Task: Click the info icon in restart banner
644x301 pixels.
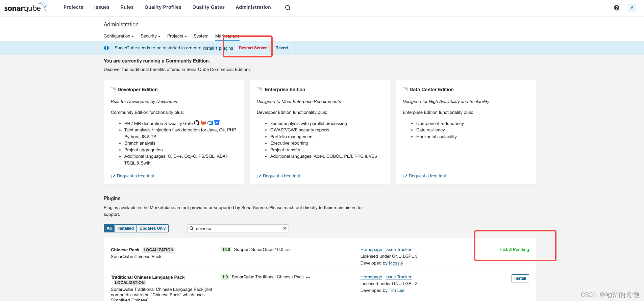Action: tap(106, 48)
